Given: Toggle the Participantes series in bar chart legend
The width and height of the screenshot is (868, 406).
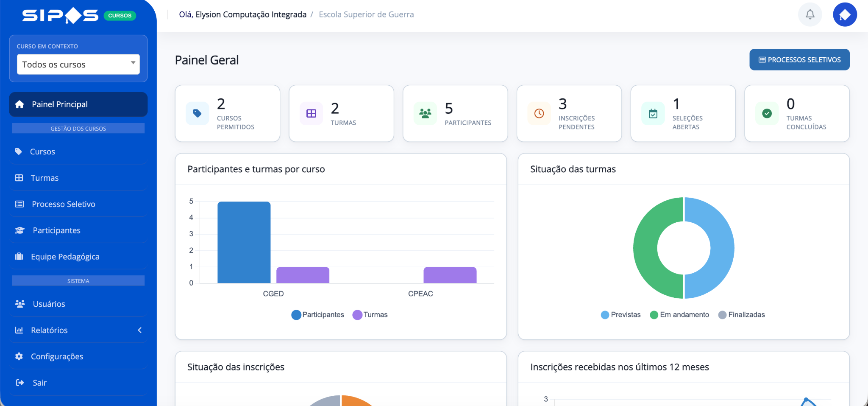Looking at the screenshot, I should click(318, 315).
